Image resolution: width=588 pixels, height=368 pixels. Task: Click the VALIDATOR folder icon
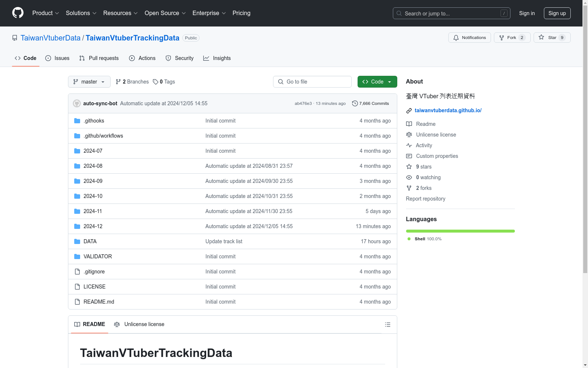tap(77, 256)
